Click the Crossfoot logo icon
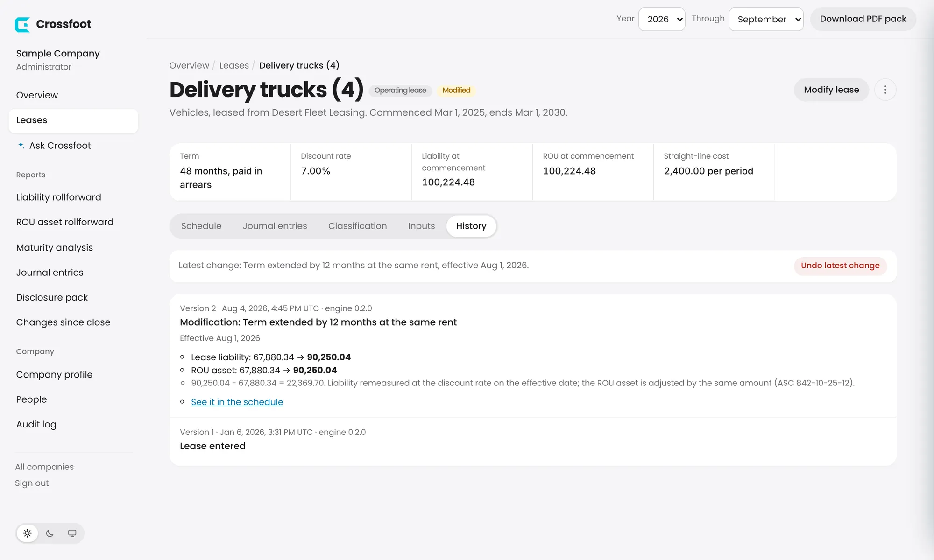This screenshot has height=560, width=934. [x=22, y=24]
